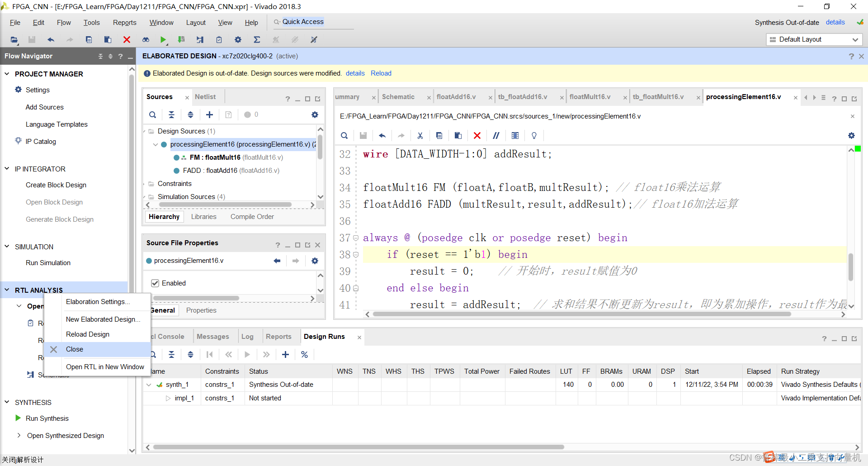
Task: Uncheck the Enabled checkbox
Action: [x=155, y=283]
